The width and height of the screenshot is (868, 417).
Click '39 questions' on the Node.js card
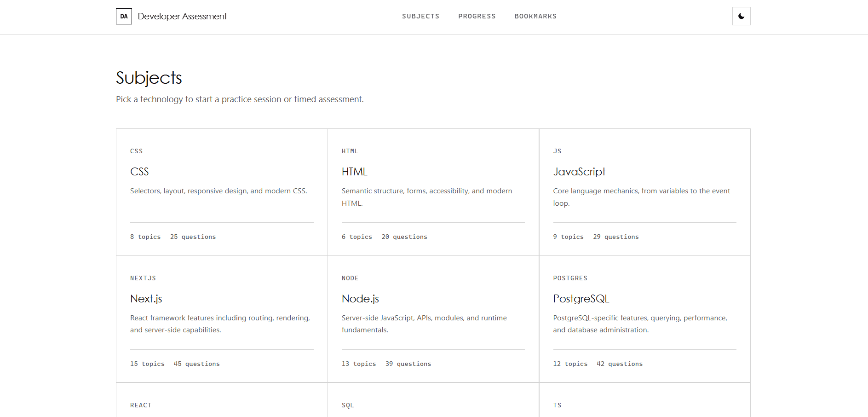coord(408,364)
